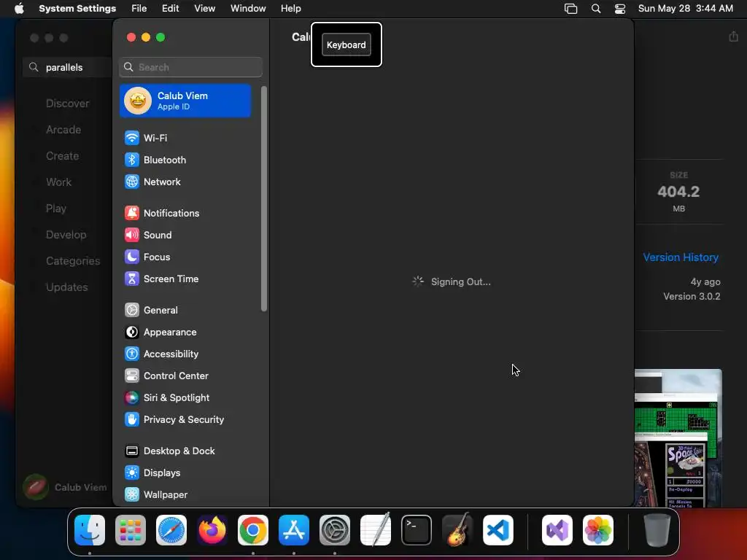This screenshot has width=747, height=560.
Task: Open Trash in the Dock
Action: [657, 530]
